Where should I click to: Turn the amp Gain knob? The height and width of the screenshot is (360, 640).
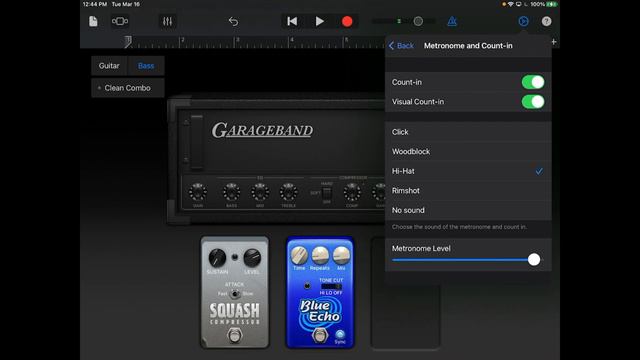pyautogui.click(x=198, y=192)
